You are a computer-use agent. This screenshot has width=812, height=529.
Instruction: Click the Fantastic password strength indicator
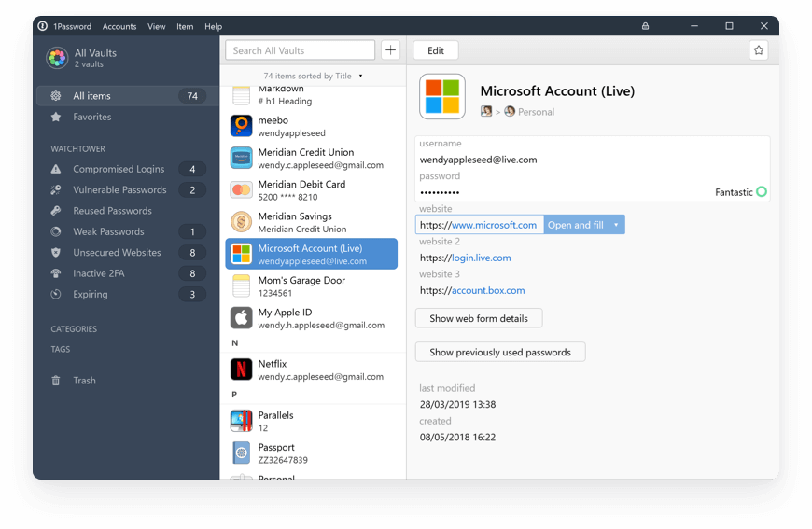pos(740,192)
